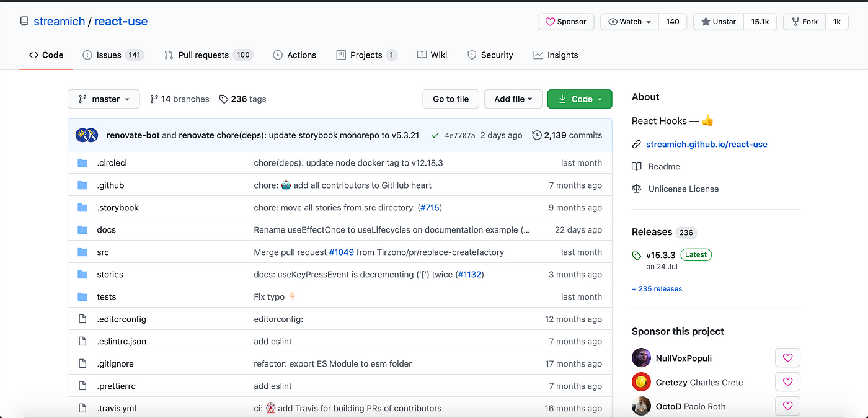View the + 235 releases link
The width and height of the screenshot is (868, 418).
[657, 289]
